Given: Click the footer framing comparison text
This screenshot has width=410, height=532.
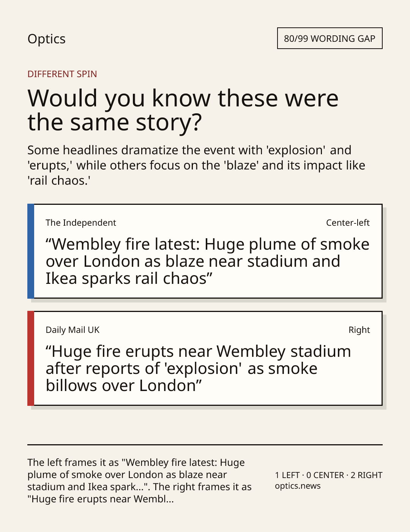Looking at the screenshot, I should pos(139,481).
